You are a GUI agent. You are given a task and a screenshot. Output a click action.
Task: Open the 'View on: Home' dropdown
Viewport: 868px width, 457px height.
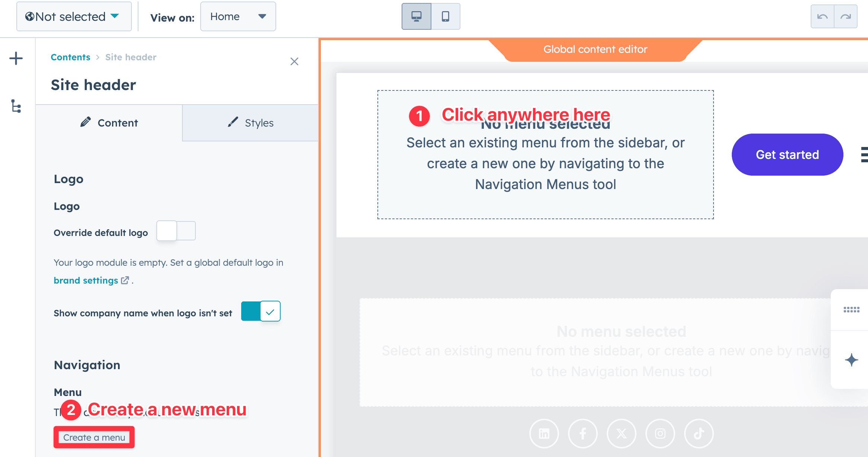click(x=238, y=16)
